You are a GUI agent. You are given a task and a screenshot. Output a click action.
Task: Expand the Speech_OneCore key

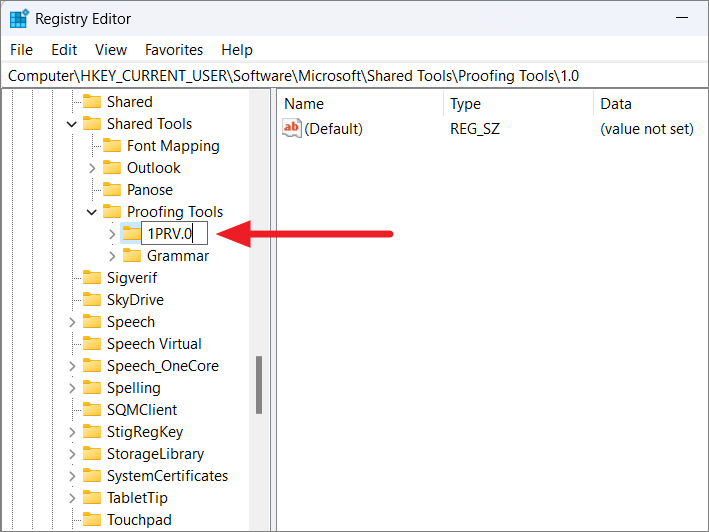click(x=72, y=366)
